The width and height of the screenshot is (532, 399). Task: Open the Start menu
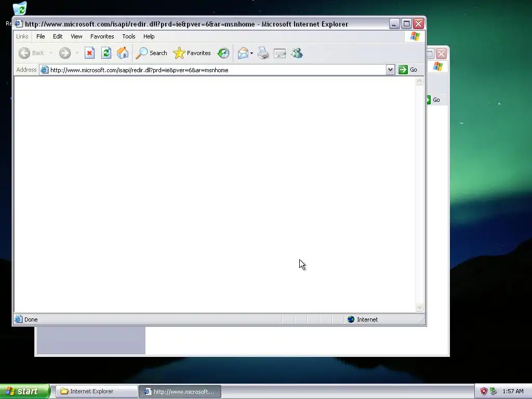click(25, 391)
